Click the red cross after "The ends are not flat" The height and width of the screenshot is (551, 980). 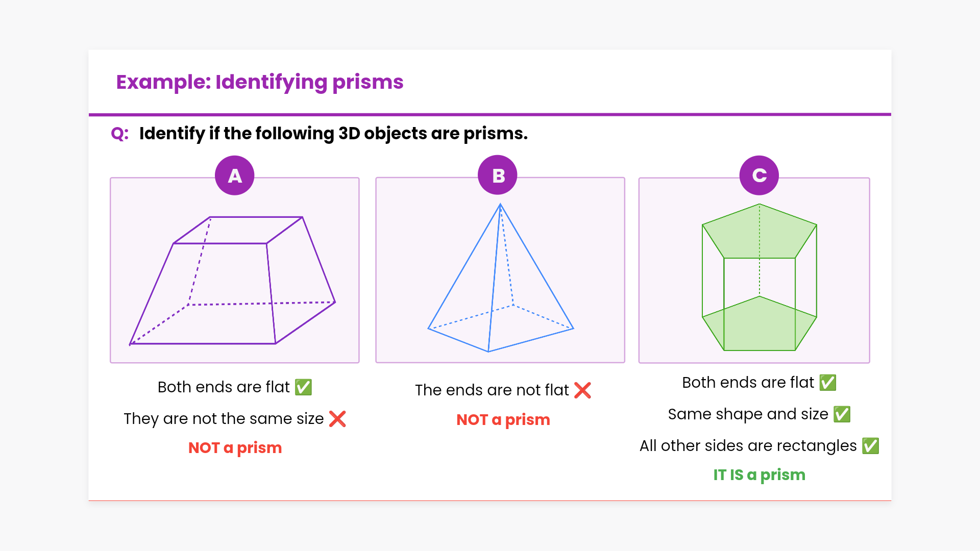click(x=582, y=390)
